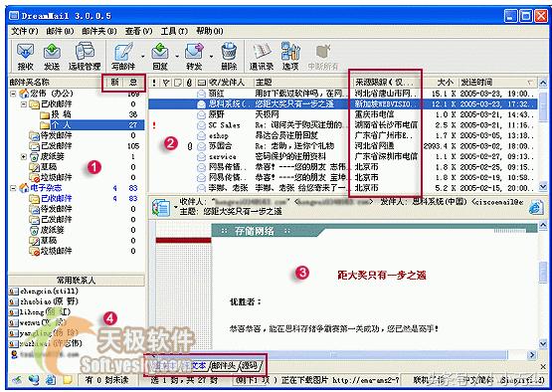552x392 pixels.
Task: Select the 投稿 folder
Action: pyautogui.click(x=61, y=114)
